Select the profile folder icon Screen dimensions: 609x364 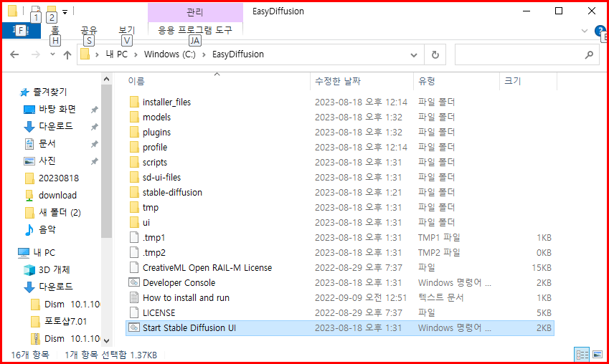click(x=134, y=147)
